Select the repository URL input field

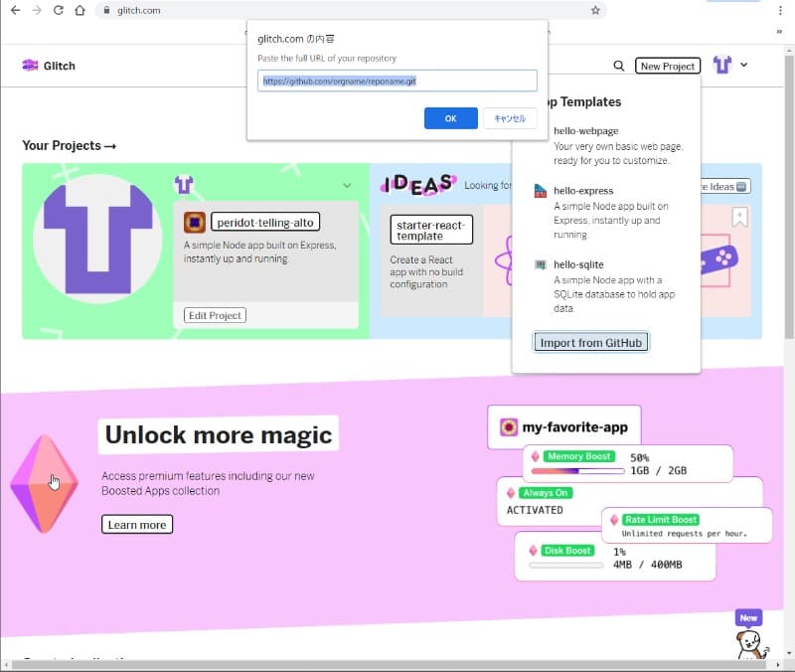point(397,81)
